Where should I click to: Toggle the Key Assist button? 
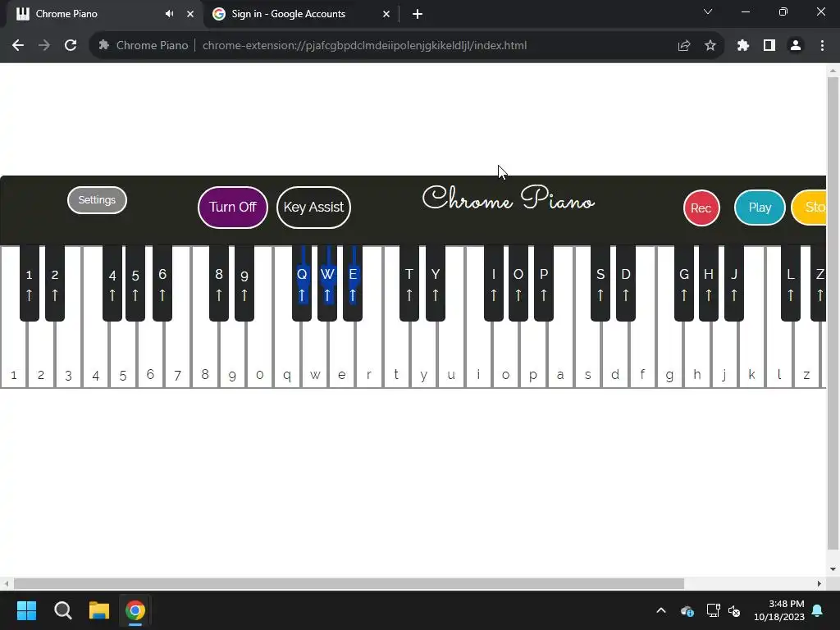coord(313,208)
